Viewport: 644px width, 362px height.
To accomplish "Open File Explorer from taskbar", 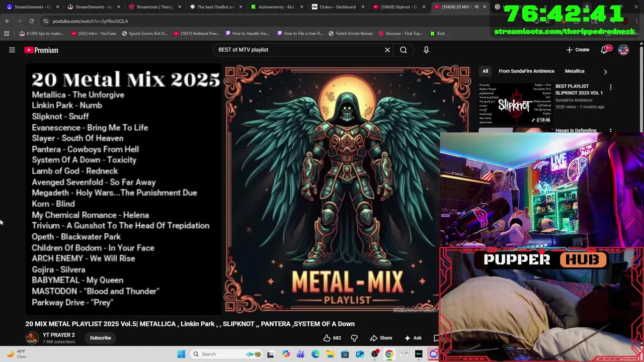I will point(330,354).
